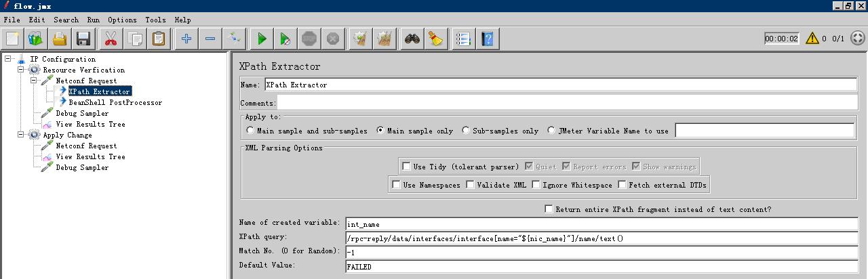Check Use Namespaces option
Image resolution: width=868 pixels, height=279 pixels.
pos(396,185)
